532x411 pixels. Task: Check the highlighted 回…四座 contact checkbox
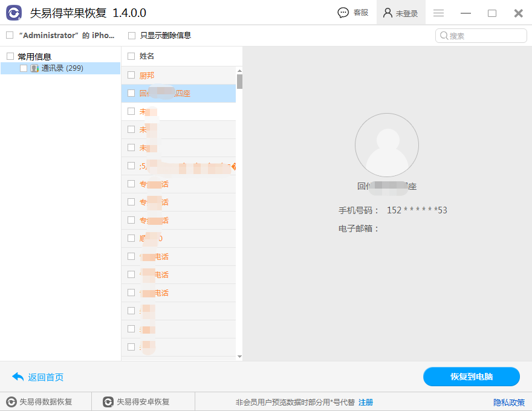pos(131,93)
